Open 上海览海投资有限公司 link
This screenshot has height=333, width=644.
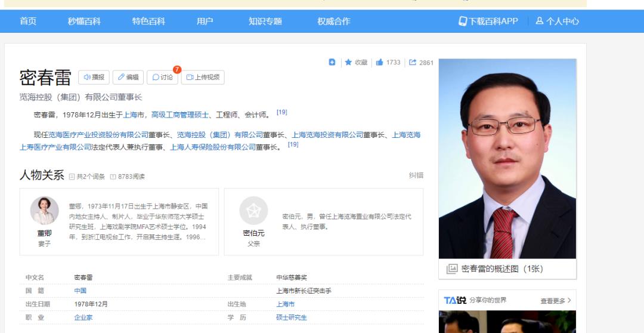[327, 135]
